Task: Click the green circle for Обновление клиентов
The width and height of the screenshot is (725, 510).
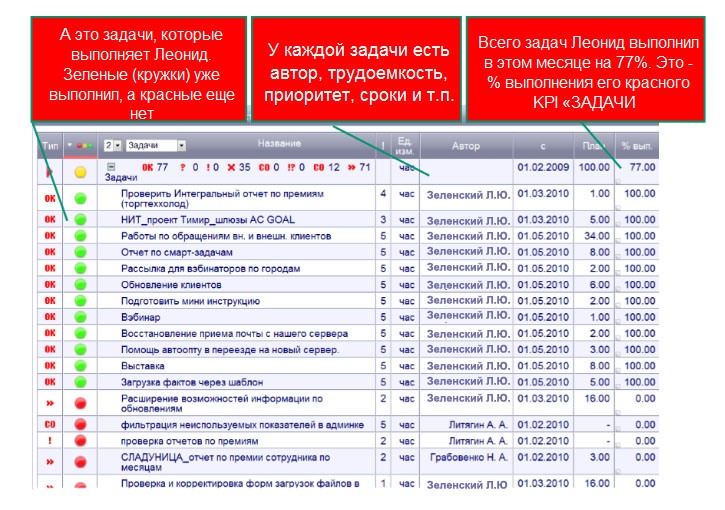Action: click(x=80, y=285)
